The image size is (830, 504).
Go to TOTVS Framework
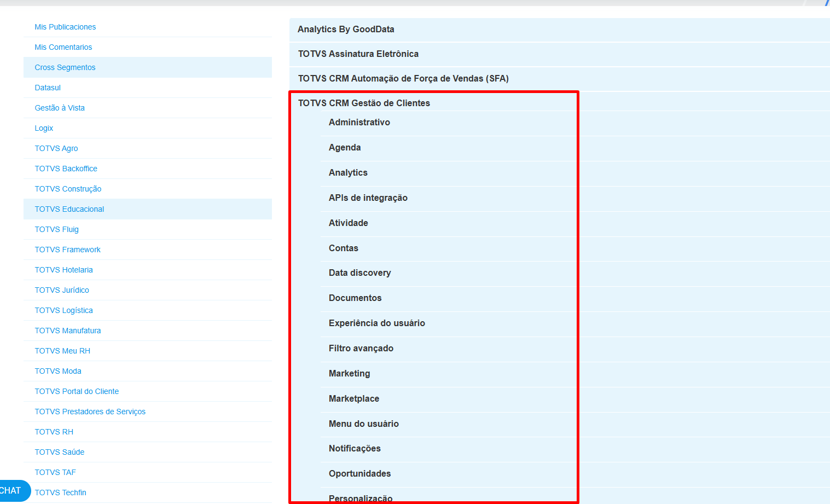pyautogui.click(x=68, y=250)
